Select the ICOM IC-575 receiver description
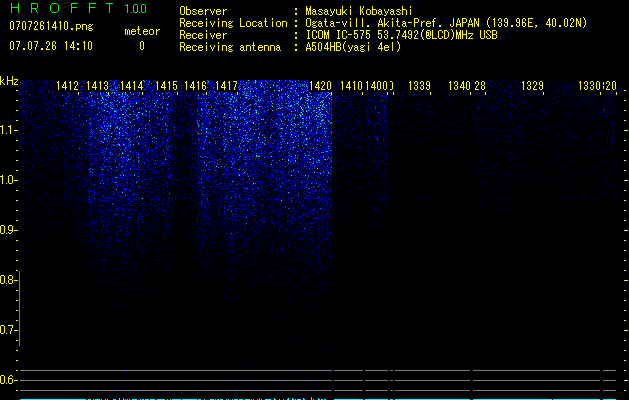 [x=401, y=35]
